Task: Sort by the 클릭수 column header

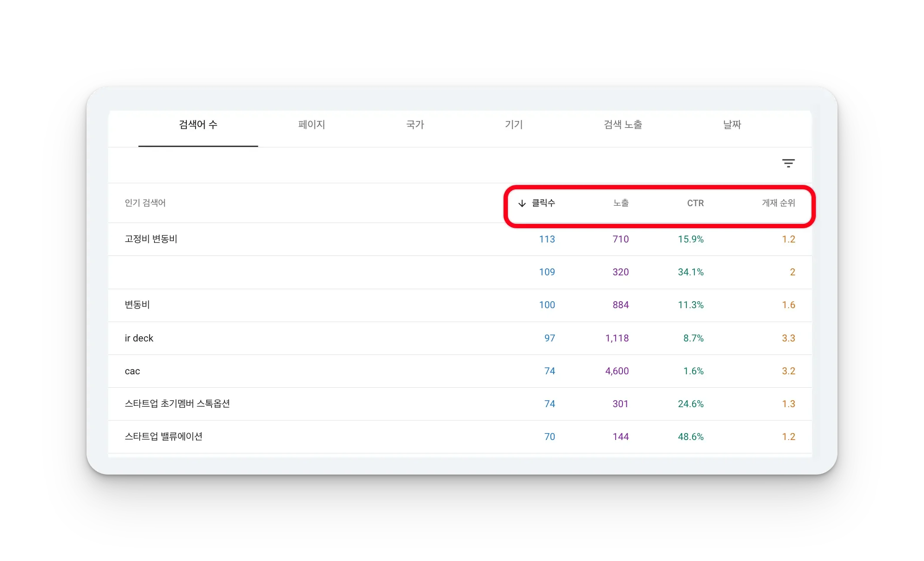Action: 543,203
